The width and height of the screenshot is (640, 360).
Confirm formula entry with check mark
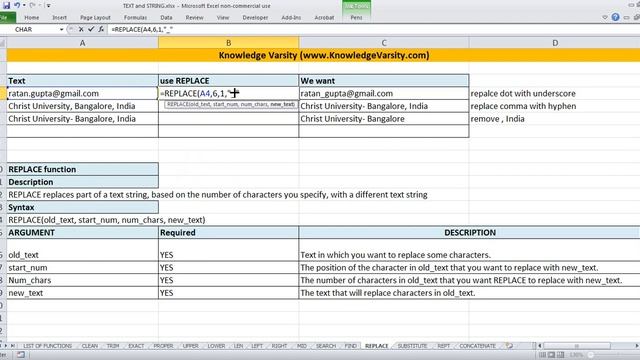click(x=91, y=29)
